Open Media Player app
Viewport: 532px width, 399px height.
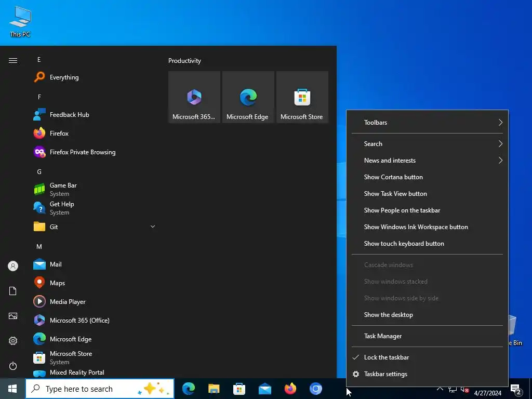pyautogui.click(x=94, y=302)
